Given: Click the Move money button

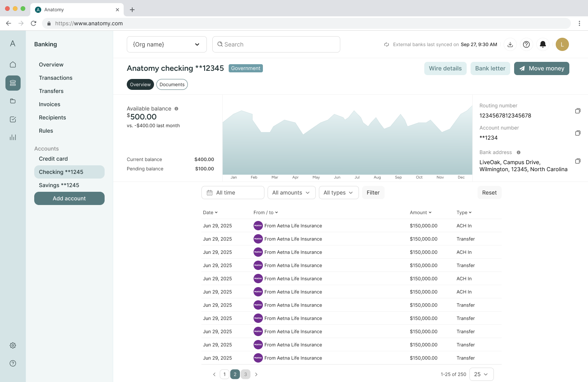Looking at the screenshot, I should tap(542, 68).
